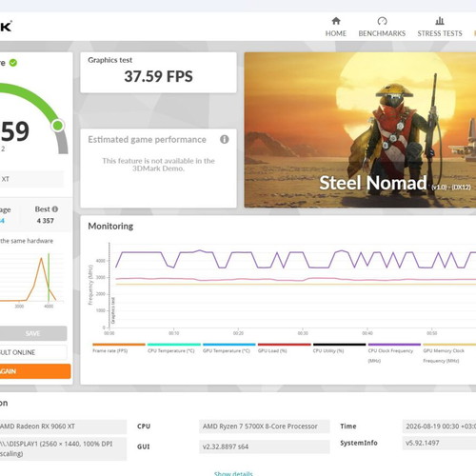Toggle the GPU Temperature blue legend
Image resolution: width=476 pixels, height=476 pixels.
[229, 348]
